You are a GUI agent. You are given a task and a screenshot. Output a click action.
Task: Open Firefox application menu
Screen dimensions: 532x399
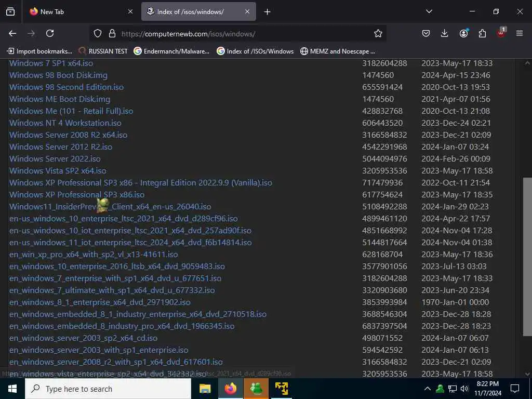pos(520,33)
